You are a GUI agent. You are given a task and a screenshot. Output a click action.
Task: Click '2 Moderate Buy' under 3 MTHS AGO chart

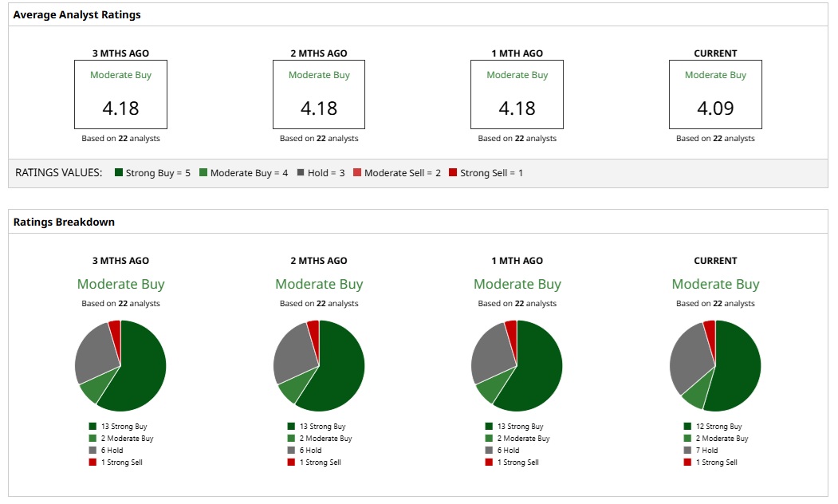coord(128,439)
